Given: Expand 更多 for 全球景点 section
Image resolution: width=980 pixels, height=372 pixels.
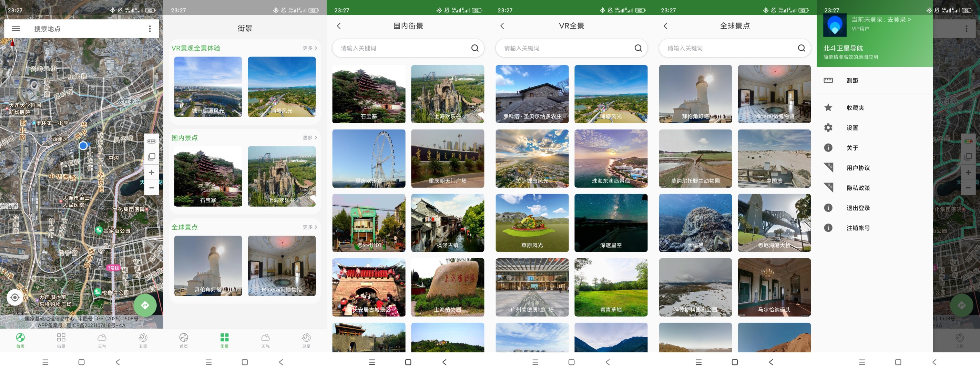Looking at the screenshot, I should click(x=310, y=227).
